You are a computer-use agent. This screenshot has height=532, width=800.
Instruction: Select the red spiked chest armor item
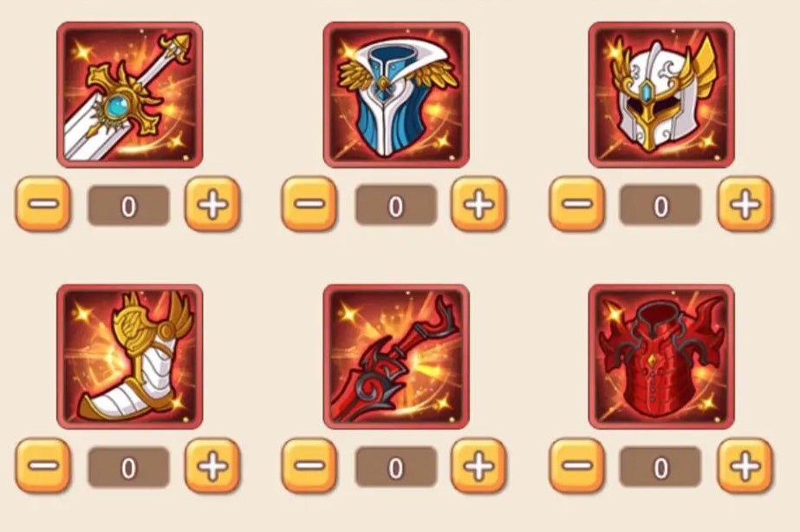tap(661, 356)
